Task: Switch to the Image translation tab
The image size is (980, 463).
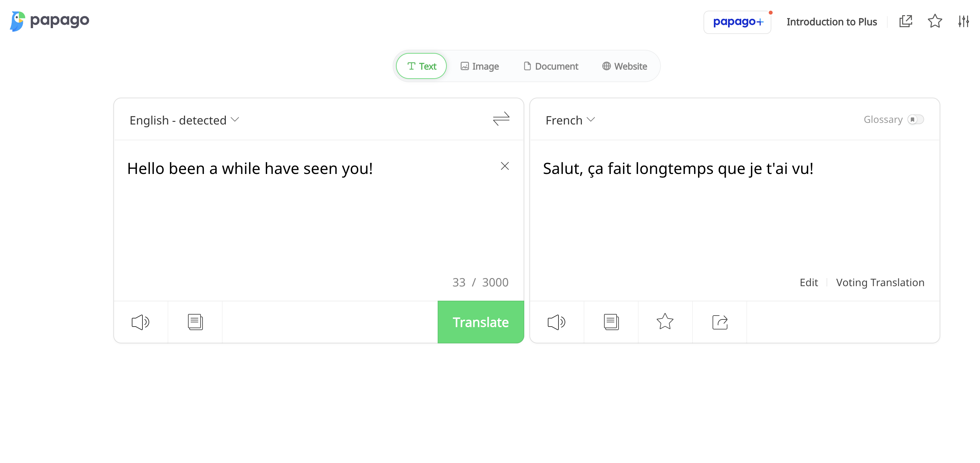Action: [480, 66]
